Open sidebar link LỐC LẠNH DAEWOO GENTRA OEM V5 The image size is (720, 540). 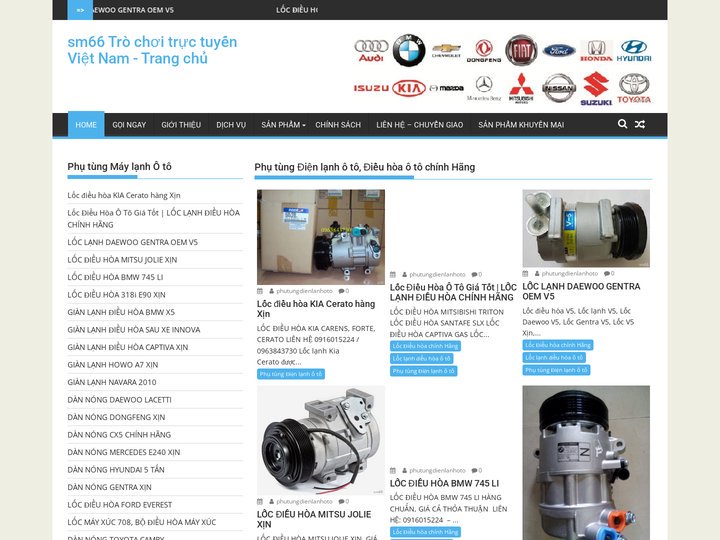[x=132, y=242]
